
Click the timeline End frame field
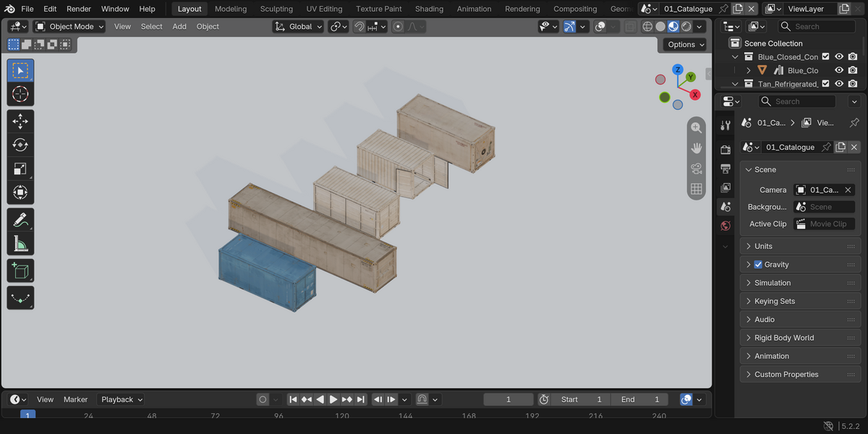click(x=639, y=399)
